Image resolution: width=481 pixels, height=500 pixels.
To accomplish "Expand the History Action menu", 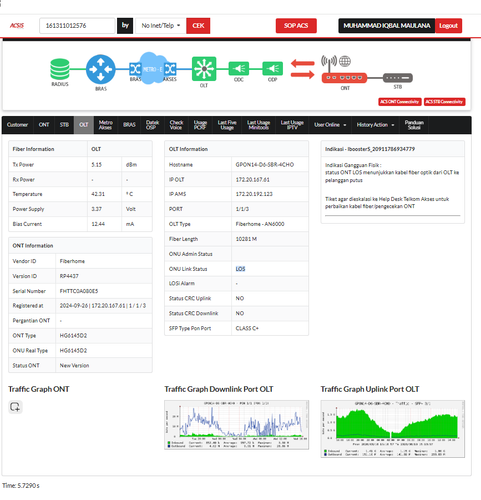I will [375, 125].
